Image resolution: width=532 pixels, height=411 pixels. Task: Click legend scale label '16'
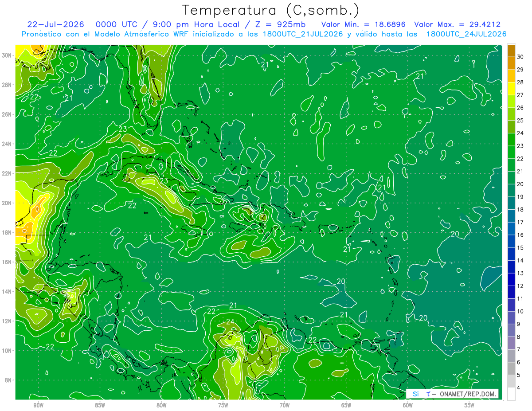(520, 235)
